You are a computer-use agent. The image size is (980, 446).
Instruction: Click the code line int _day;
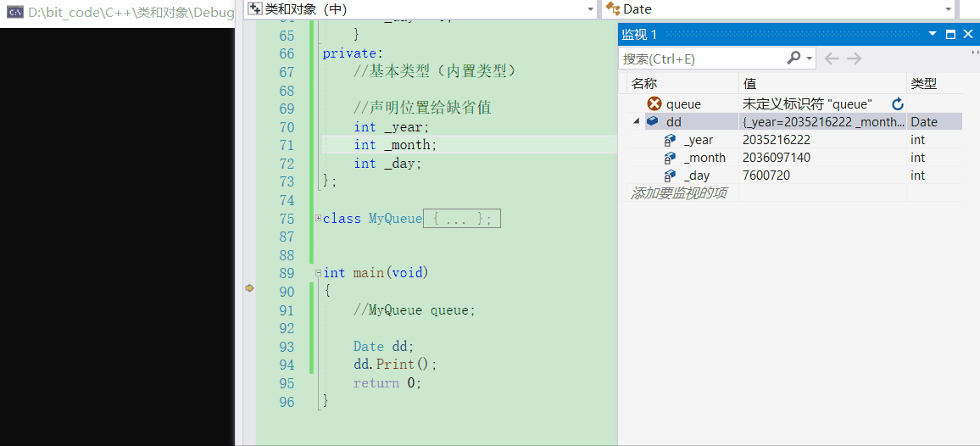pos(387,164)
